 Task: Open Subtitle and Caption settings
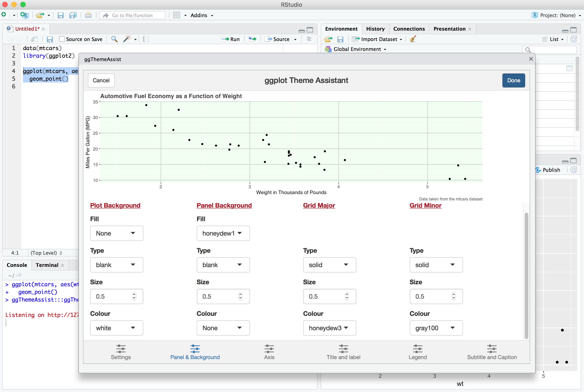click(x=491, y=352)
